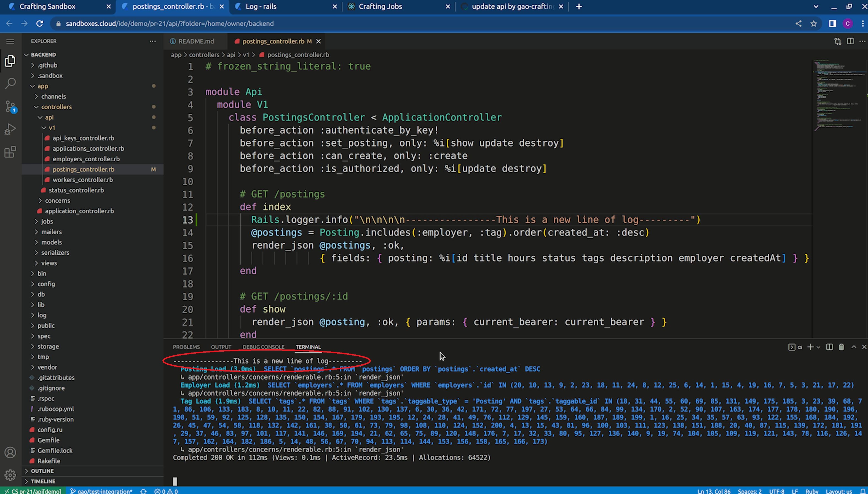
Task: Maximize terminal panel size with caret
Action: [x=854, y=347]
